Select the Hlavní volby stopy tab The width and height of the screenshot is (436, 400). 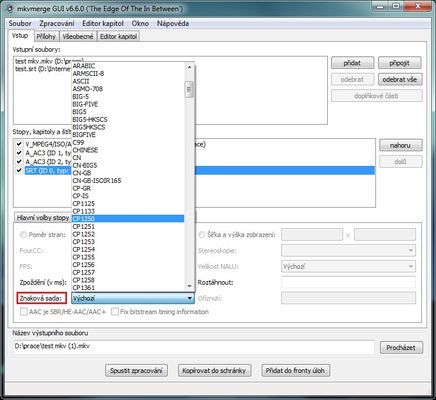(43, 218)
